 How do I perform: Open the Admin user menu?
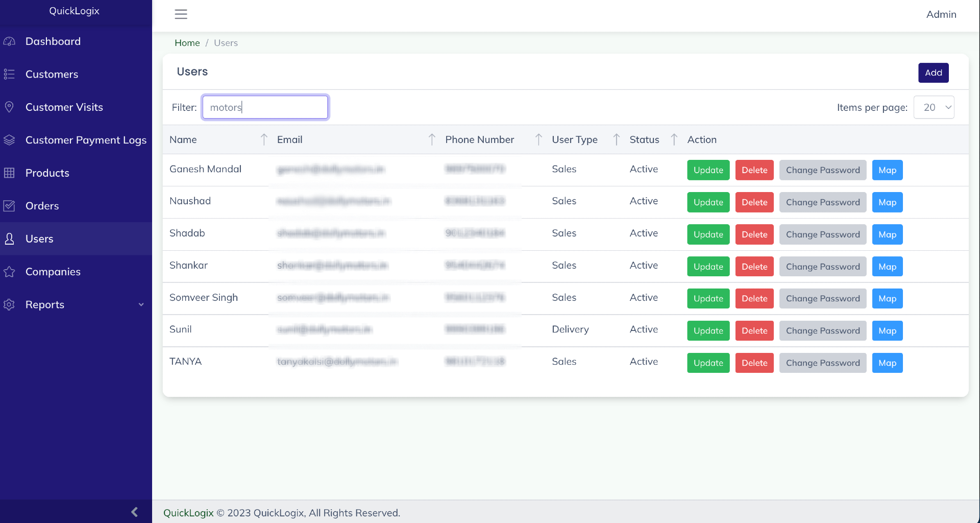(941, 14)
